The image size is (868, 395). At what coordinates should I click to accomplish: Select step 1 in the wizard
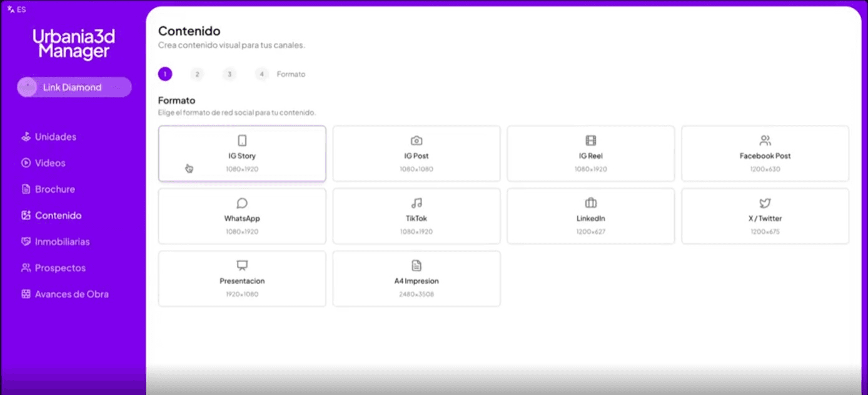point(165,74)
